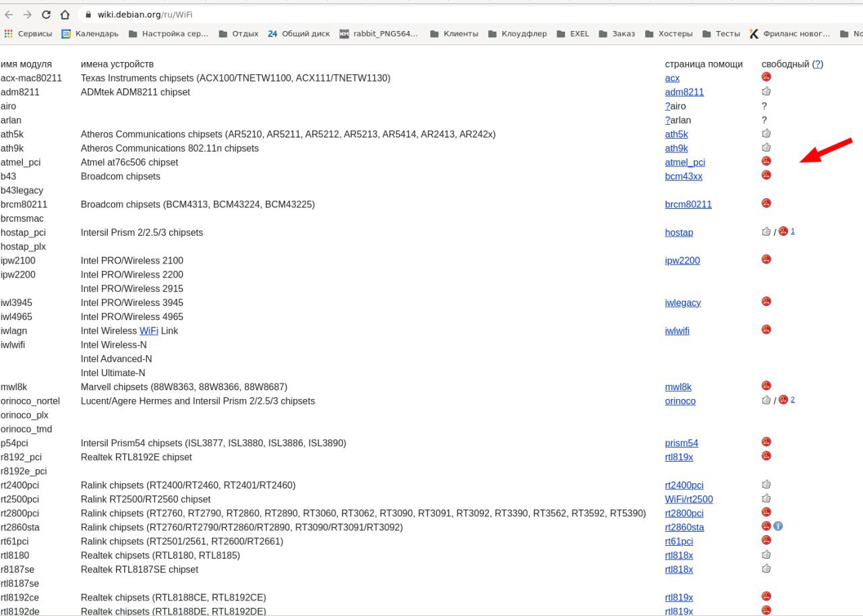Image resolution: width=863 pixels, height=616 pixels.
Task: Open the ipw2200 help link
Action: 682,261
